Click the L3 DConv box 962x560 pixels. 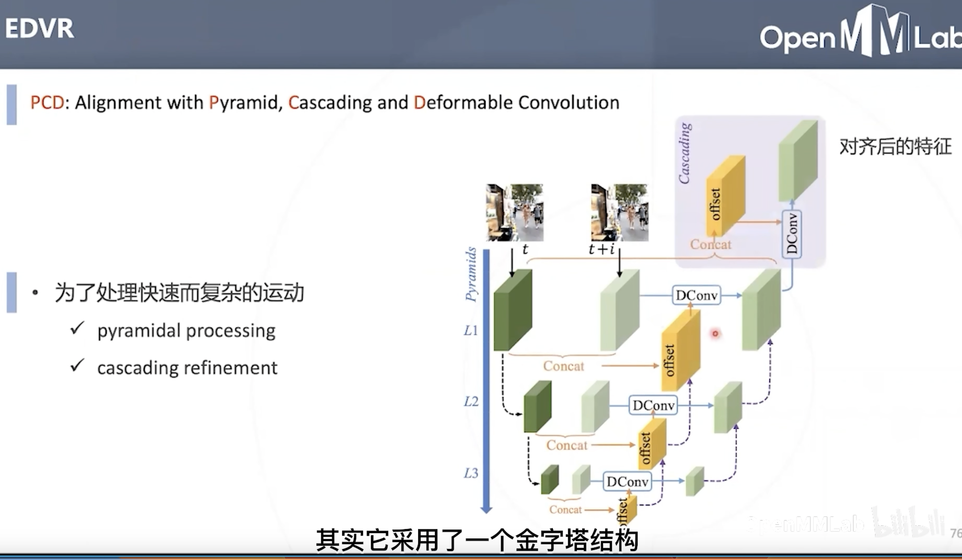627,482
